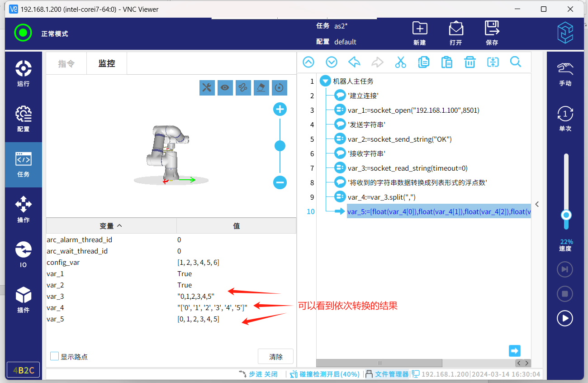This screenshot has width=588, height=383.
Task: Sort variables via 变量 column header
Action: coord(111,225)
